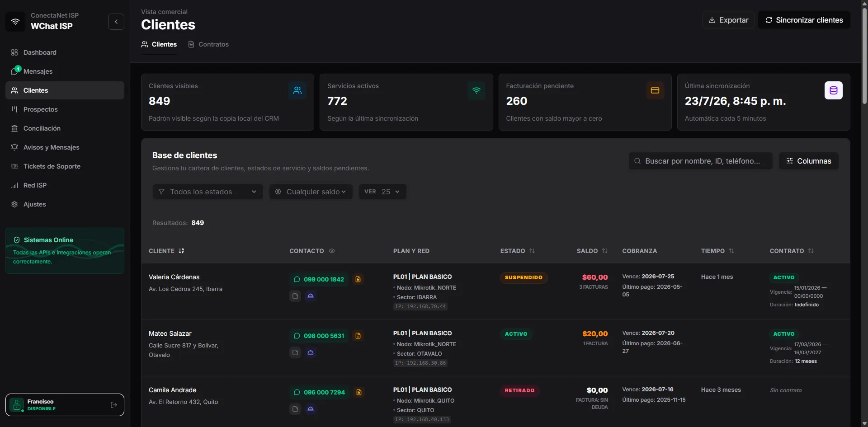Viewport: 868px width, 427px height.
Task: Click the RETIRADO status badge
Action: pos(519,390)
